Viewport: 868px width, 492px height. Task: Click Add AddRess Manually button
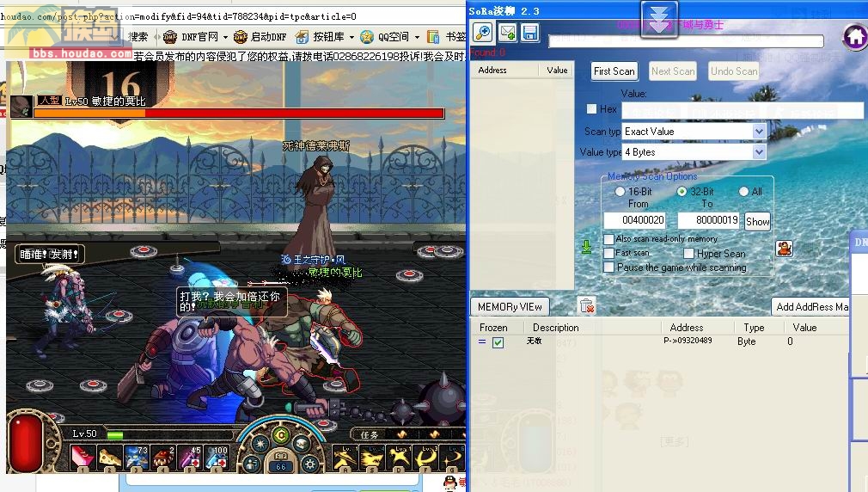(x=810, y=306)
